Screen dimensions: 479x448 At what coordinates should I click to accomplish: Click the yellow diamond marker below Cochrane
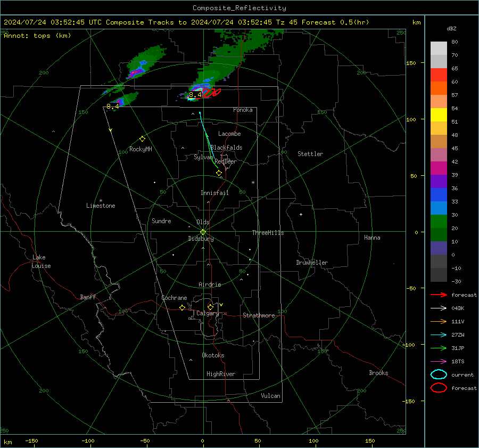tap(182, 307)
